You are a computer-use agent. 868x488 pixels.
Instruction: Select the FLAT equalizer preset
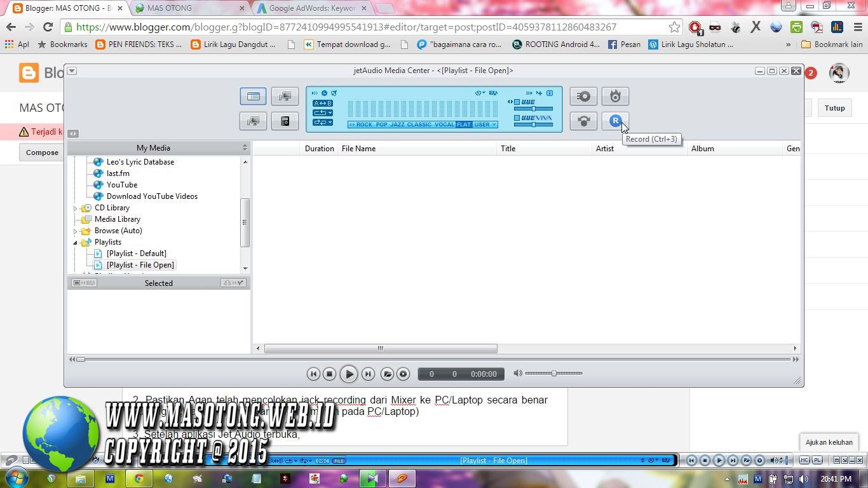point(465,125)
